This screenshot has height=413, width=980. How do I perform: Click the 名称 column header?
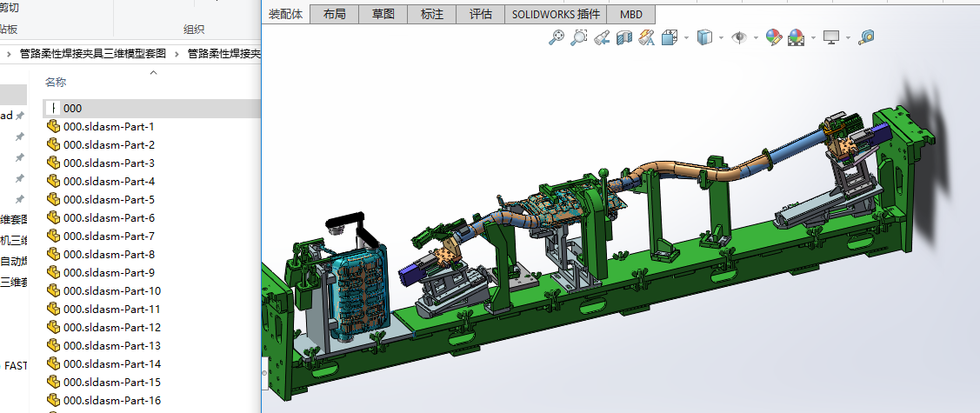coord(56,83)
